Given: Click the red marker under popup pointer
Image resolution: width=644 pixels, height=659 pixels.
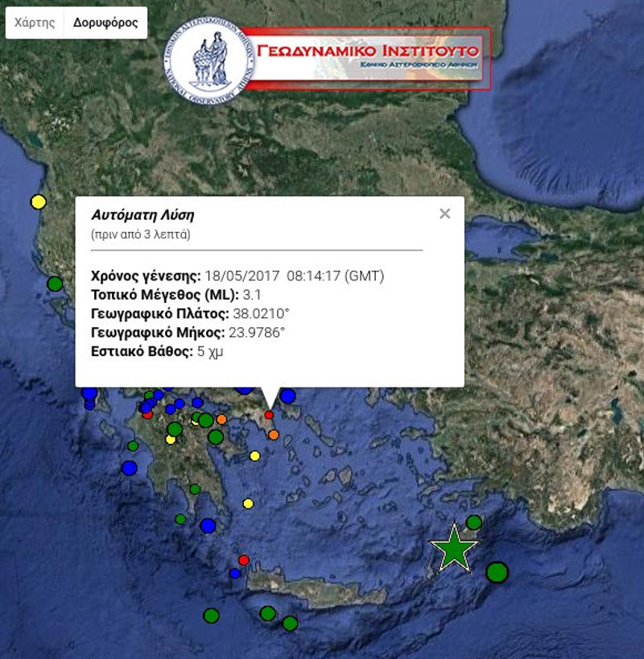Looking at the screenshot, I should tap(269, 415).
